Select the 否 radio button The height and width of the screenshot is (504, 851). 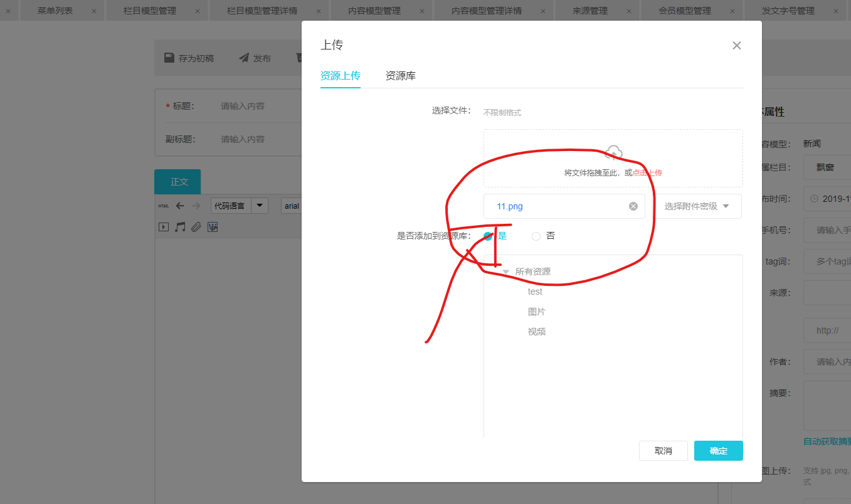point(536,236)
